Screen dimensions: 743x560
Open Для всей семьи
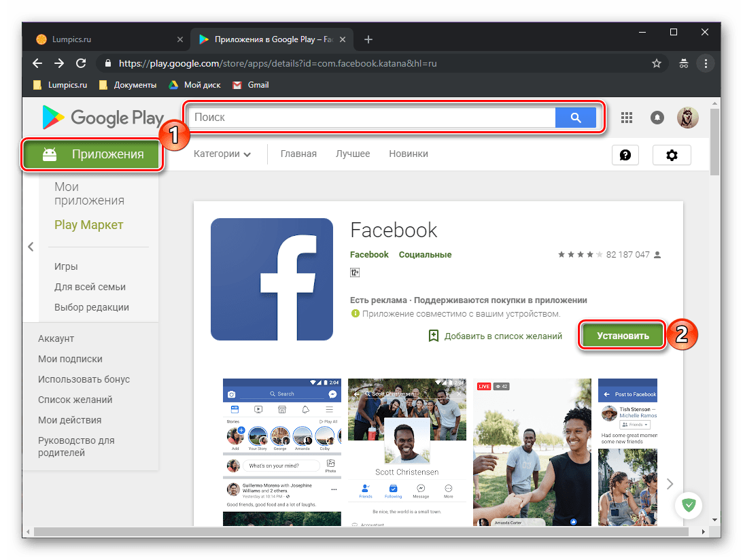point(90,287)
